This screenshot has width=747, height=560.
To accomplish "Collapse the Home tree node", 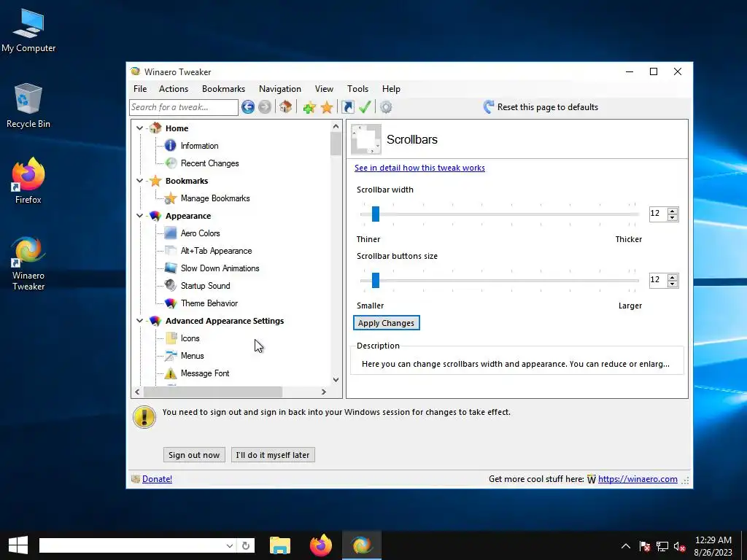I will point(139,128).
